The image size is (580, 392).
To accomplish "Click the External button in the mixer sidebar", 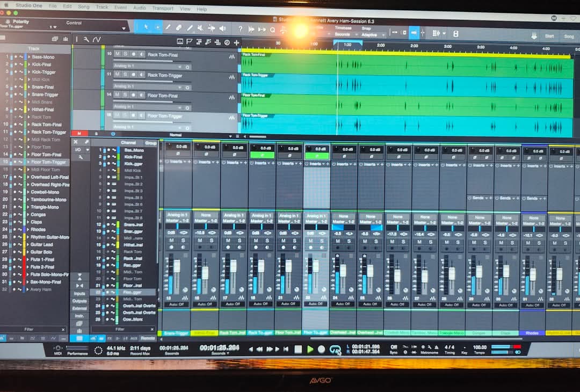I will 79,308.
